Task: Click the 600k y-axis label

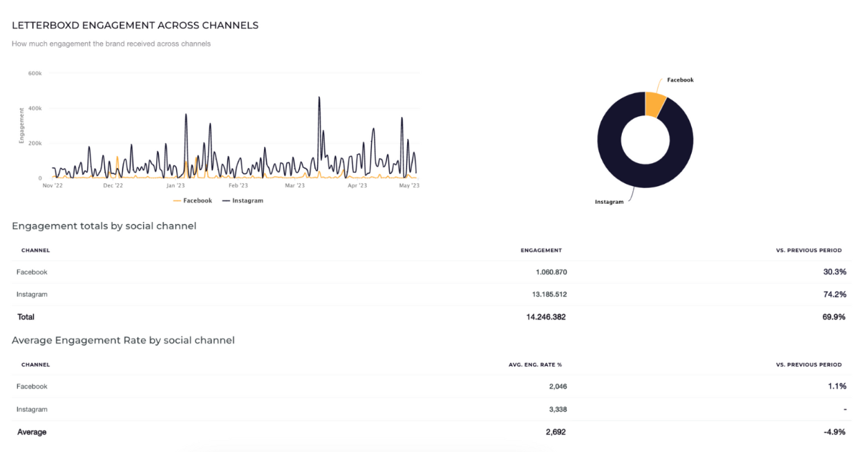Action: (x=35, y=73)
